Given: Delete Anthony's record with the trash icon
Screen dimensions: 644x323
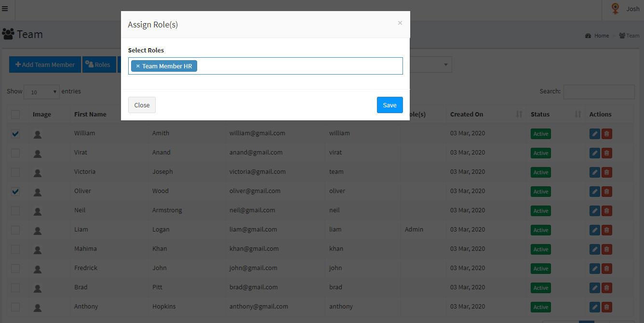Looking at the screenshot, I should [607, 307].
